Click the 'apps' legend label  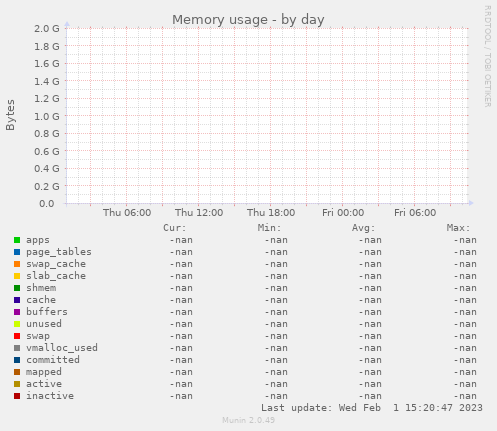pyautogui.click(x=38, y=240)
